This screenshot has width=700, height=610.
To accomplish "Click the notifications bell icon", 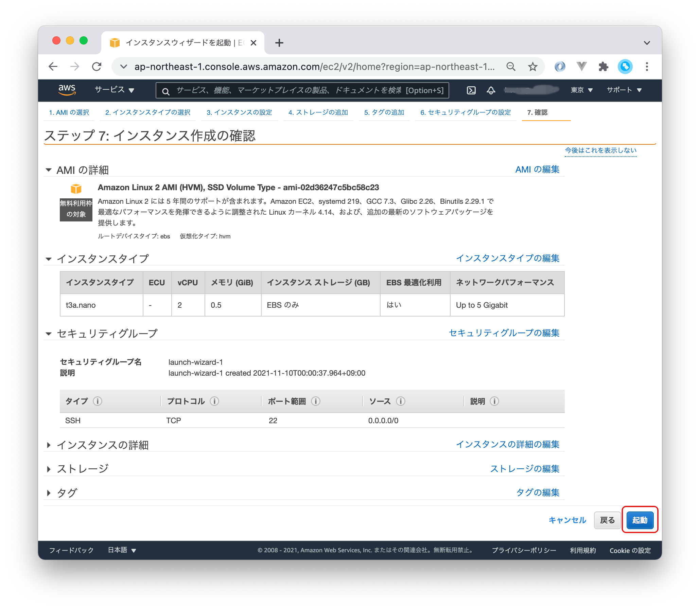I will [x=491, y=90].
